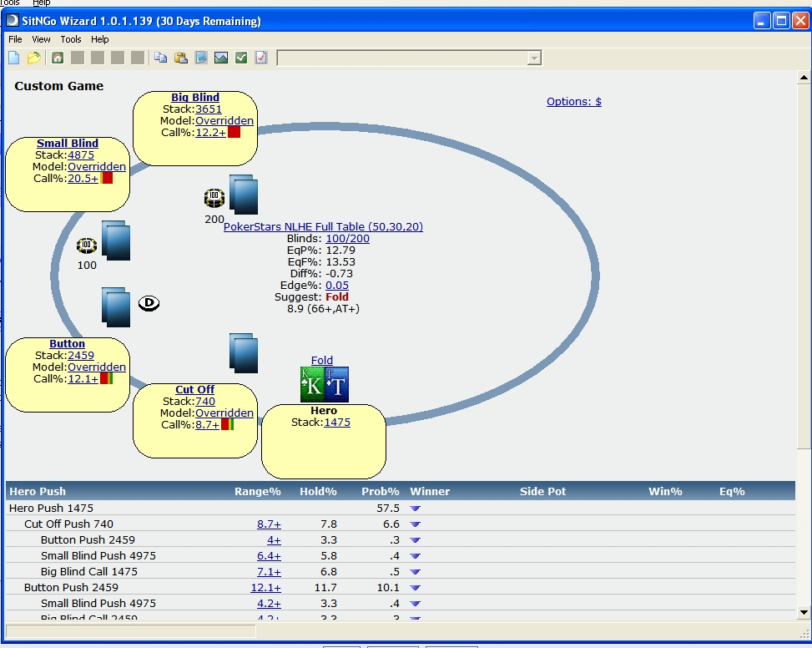Click the Fold link above Hero's cards

[x=321, y=360]
